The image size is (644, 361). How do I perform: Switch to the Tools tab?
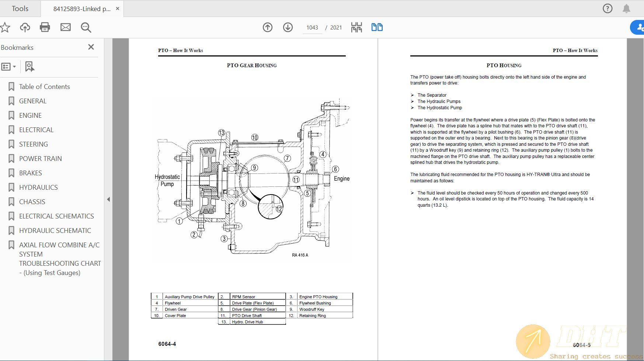coord(20,8)
